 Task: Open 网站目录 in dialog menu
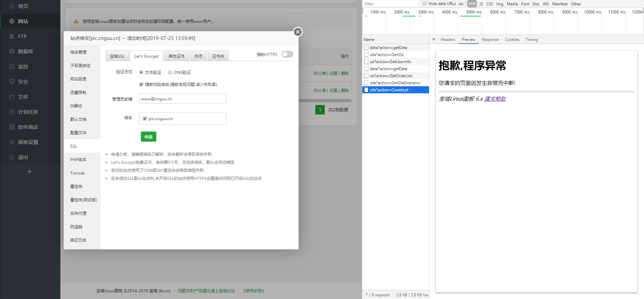tap(82, 79)
